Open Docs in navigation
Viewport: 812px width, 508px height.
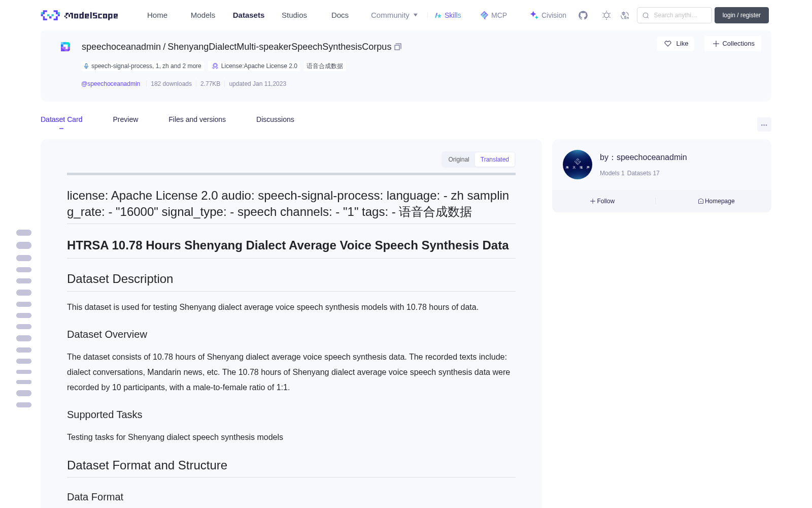point(340,15)
